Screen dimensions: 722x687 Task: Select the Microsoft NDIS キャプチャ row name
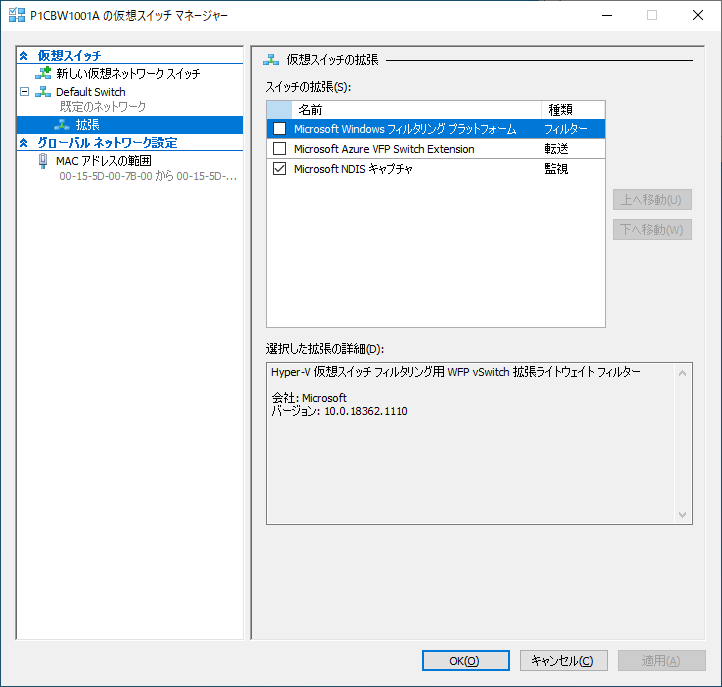[353, 169]
